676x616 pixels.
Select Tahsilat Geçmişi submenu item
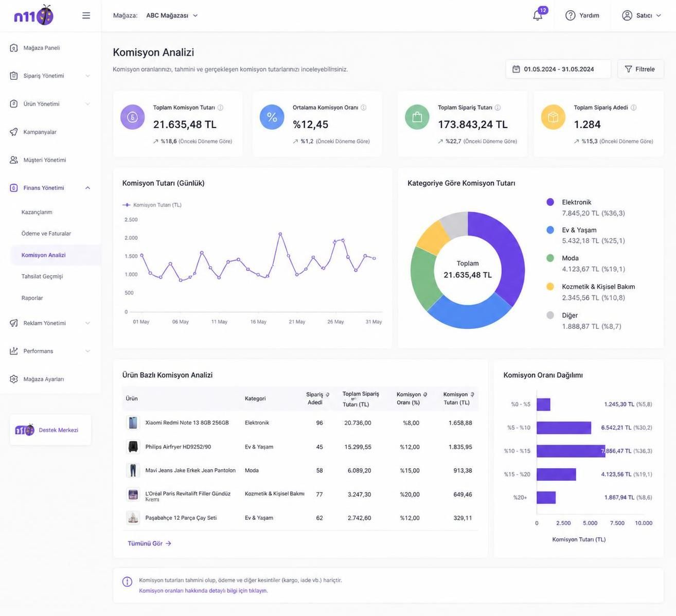click(x=42, y=276)
